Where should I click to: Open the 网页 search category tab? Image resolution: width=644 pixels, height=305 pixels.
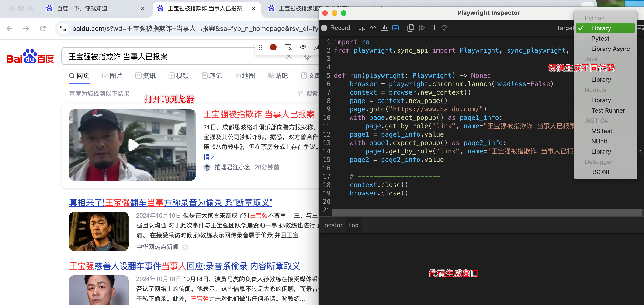[79, 76]
